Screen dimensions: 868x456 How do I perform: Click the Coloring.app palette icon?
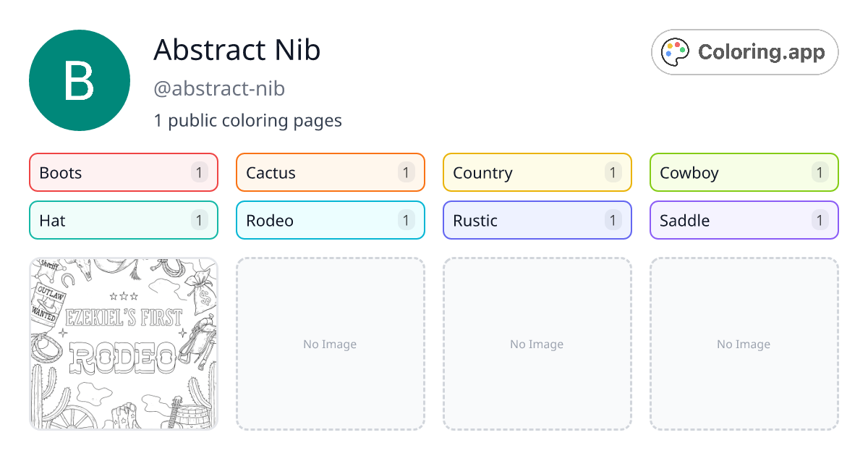point(676,52)
